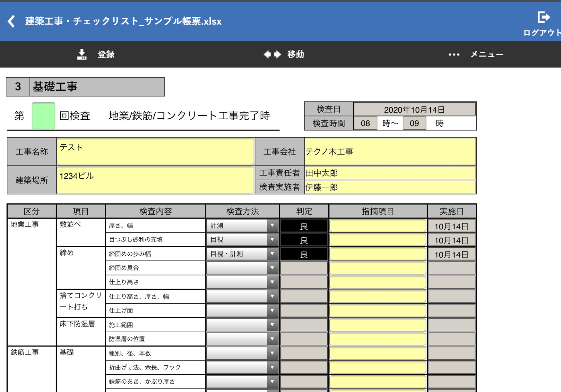Click the green inspection number box
Image resolution: width=561 pixels, height=392 pixels.
pyautogui.click(x=43, y=116)
